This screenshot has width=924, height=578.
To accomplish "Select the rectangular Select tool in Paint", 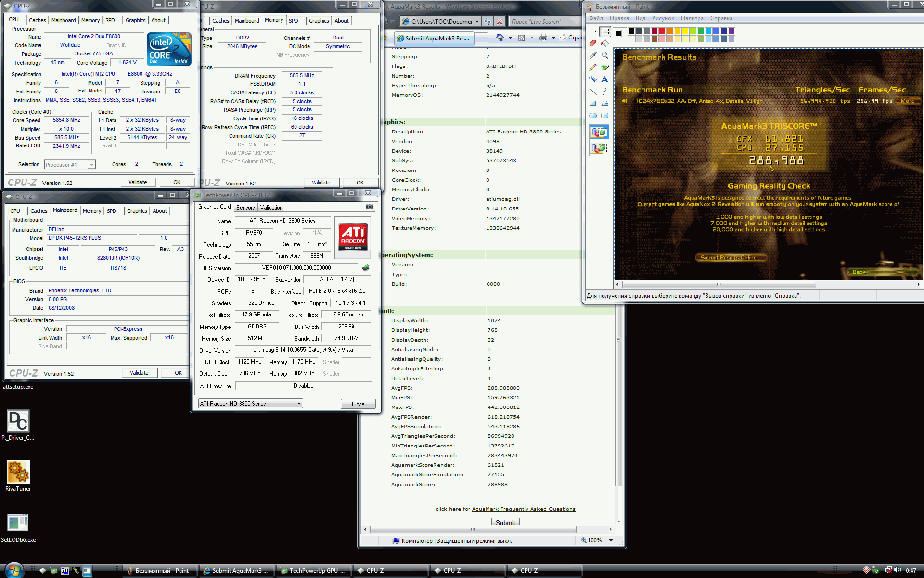I will pyautogui.click(x=605, y=32).
